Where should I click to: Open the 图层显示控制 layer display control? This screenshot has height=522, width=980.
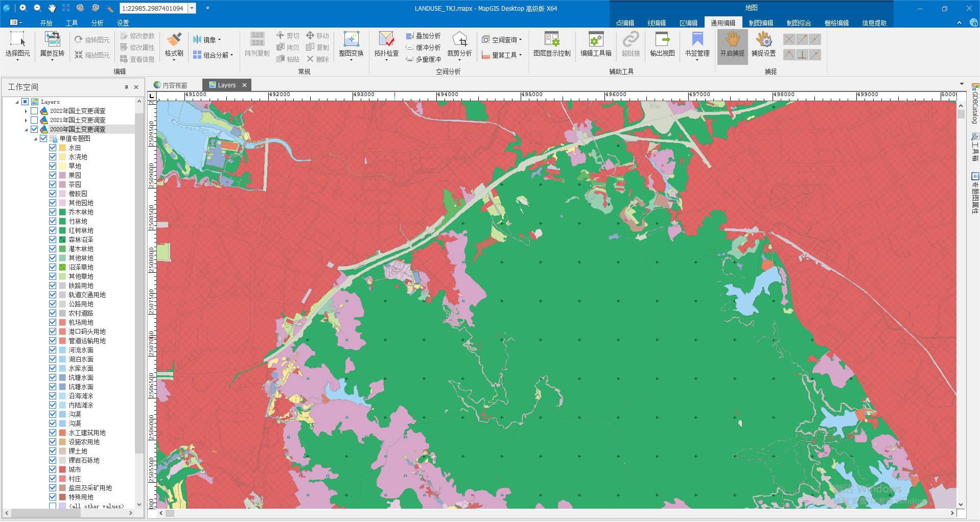coord(551,40)
